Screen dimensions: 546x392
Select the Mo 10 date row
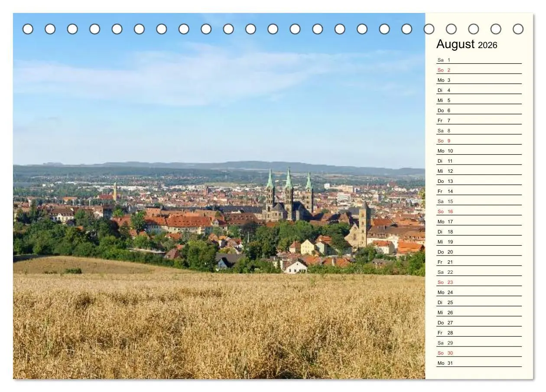(x=479, y=151)
